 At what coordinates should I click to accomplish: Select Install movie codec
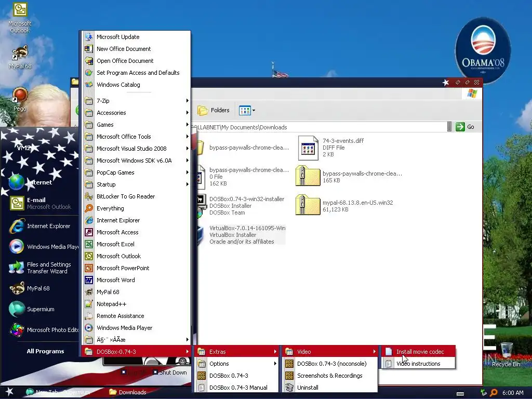[x=419, y=352]
